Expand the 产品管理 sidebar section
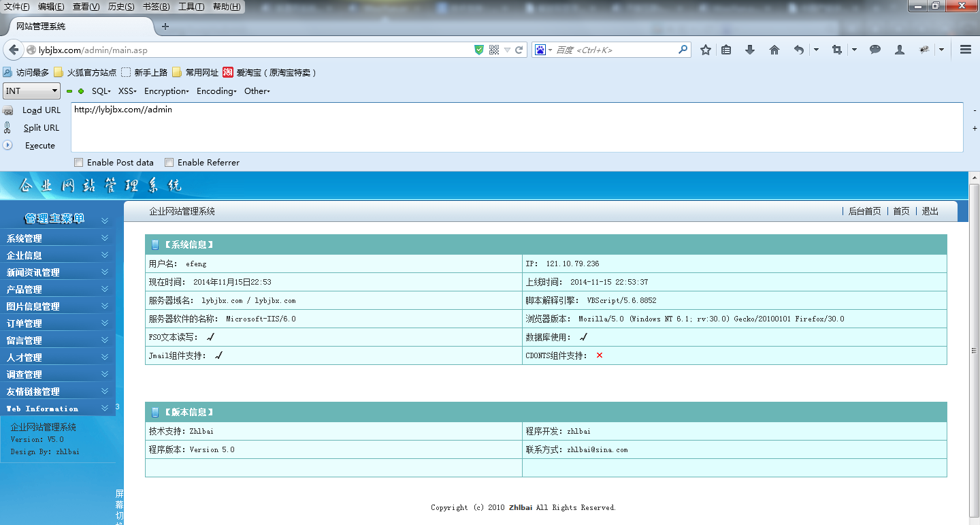980x525 pixels. (58, 289)
